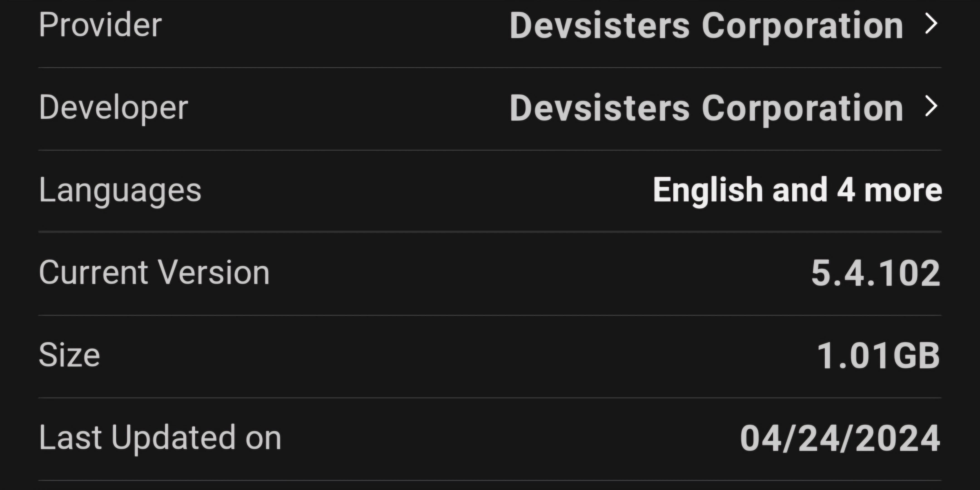Click the Developer label
The height and width of the screenshot is (490, 980).
pos(113,108)
